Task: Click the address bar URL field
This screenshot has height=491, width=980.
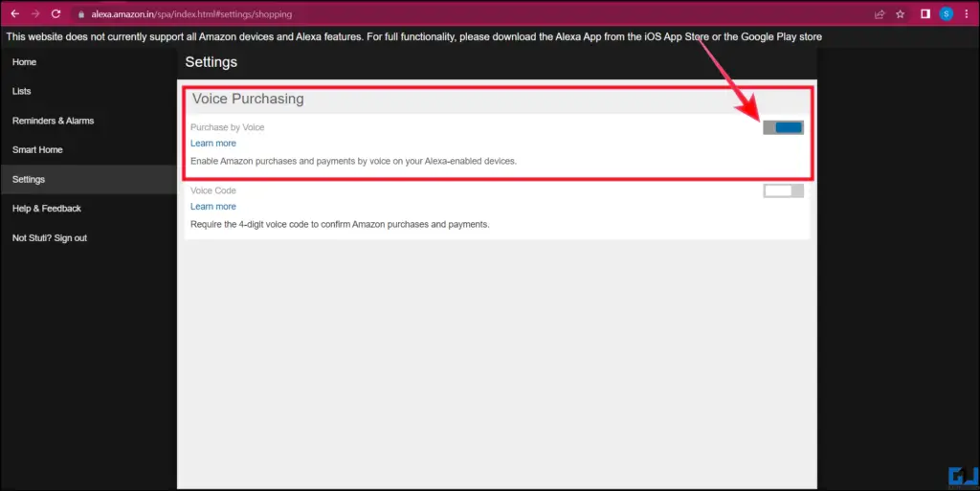Action: coord(469,13)
